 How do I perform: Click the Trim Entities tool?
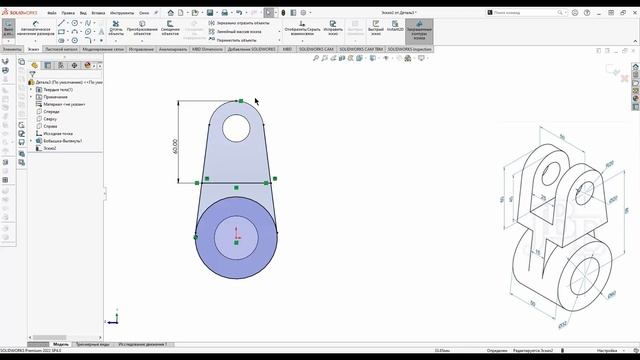116,28
